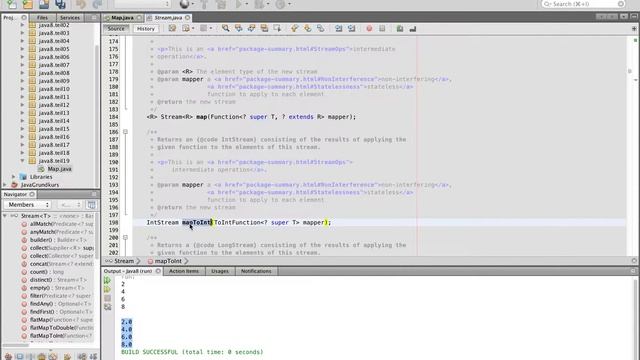Click the Stop Macro Recording icon
The width and height of the screenshot is (640, 360).
pyautogui.click(x=382, y=28)
